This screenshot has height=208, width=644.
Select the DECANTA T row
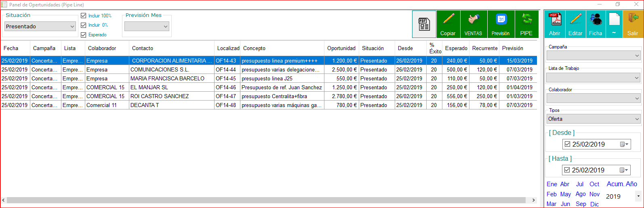tap(269, 105)
